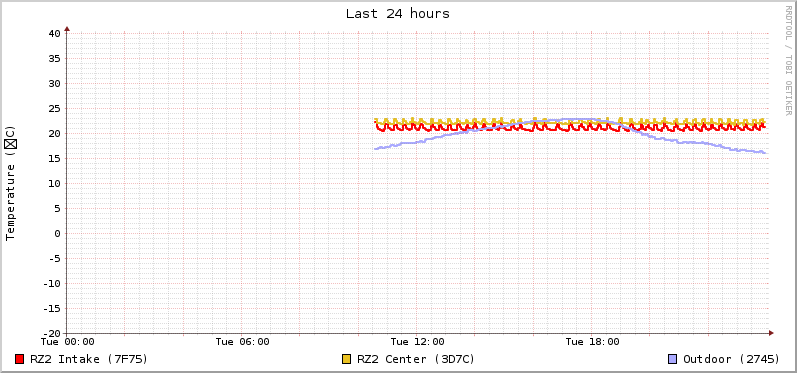This screenshot has height=373, width=797.
Task: Click the 30 y-axis tick value
Action: tap(55, 83)
